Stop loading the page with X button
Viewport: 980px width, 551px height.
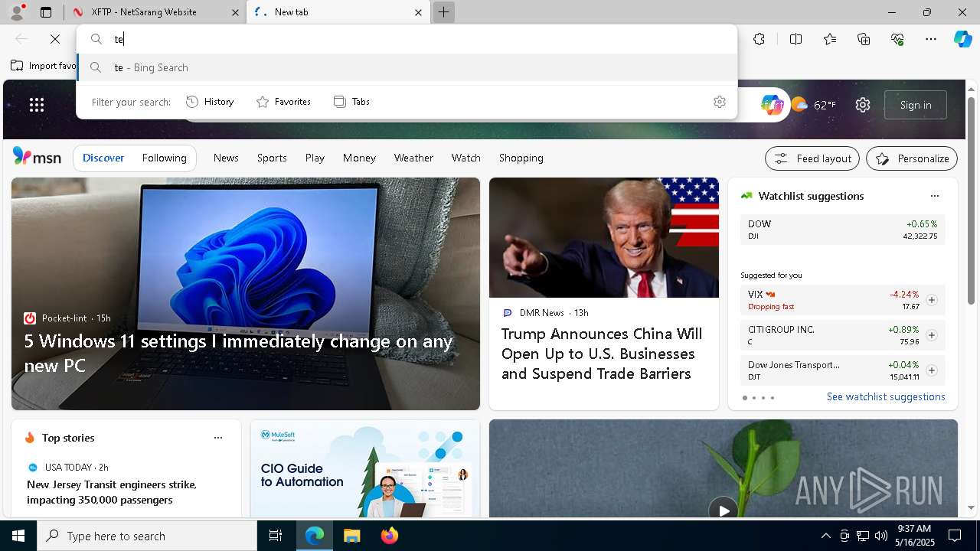55,39
